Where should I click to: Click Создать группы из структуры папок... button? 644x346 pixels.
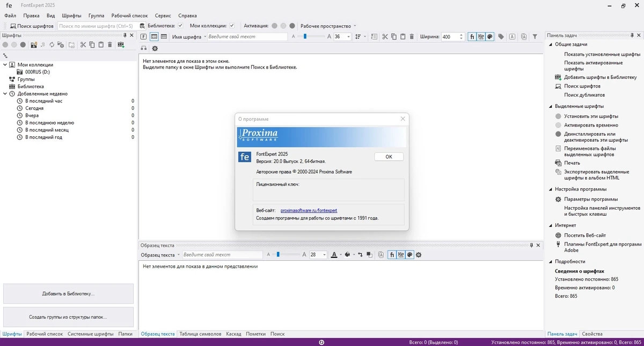[x=68, y=317]
